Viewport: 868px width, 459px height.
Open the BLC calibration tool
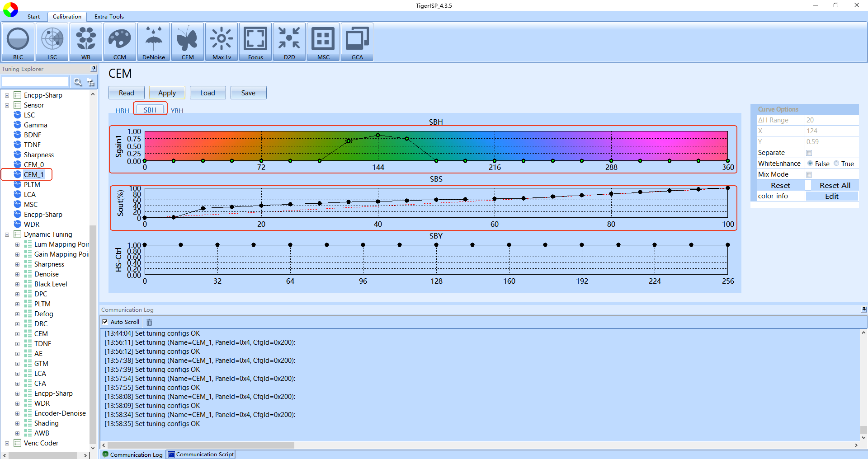[x=18, y=42]
